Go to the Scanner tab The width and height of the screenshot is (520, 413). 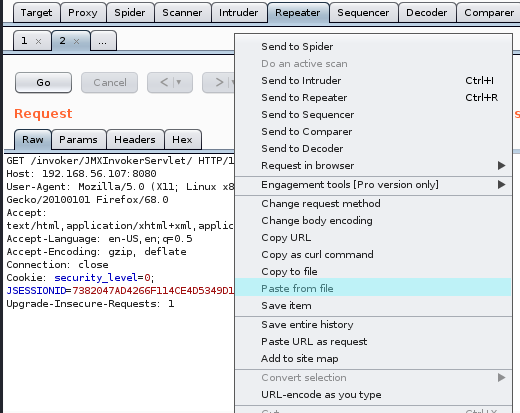click(182, 13)
